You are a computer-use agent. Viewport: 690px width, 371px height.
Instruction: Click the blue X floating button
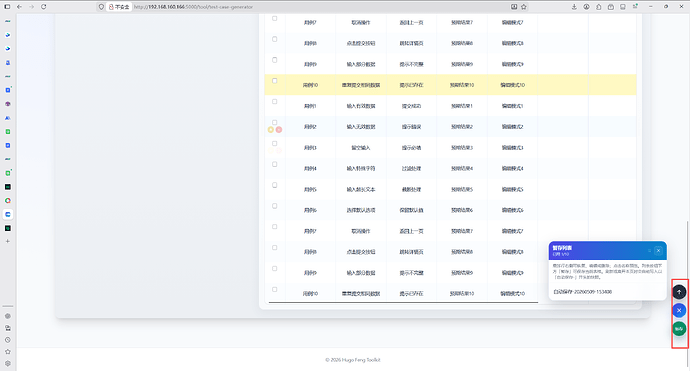click(x=679, y=310)
